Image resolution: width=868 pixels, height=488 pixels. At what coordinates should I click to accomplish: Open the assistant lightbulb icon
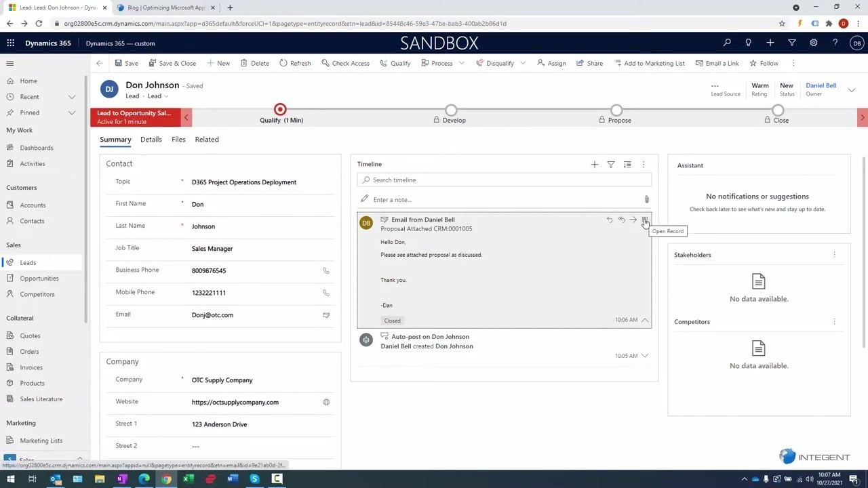pyautogui.click(x=748, y=43)
